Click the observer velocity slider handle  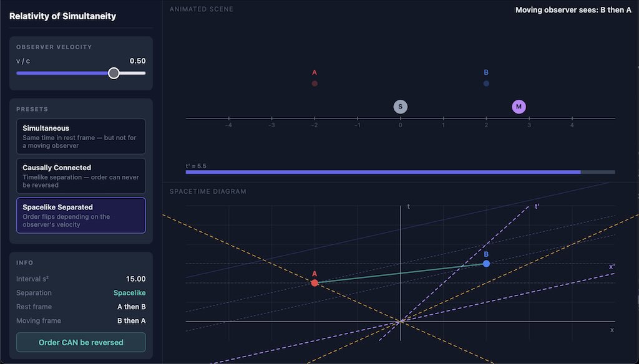click(x=114, y=73)
